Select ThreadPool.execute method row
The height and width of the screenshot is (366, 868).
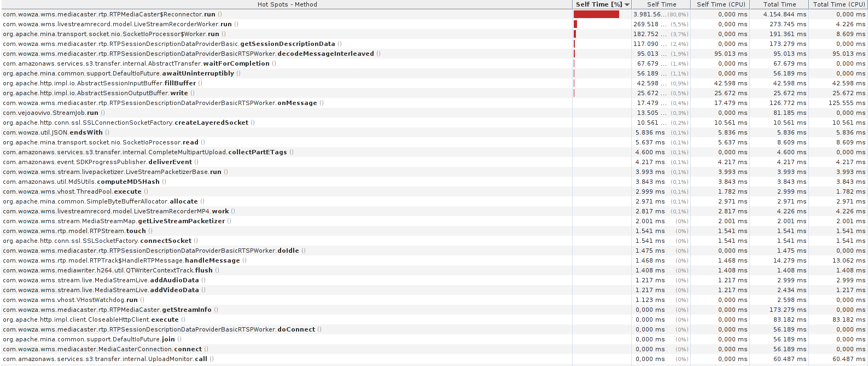[434, 191]
